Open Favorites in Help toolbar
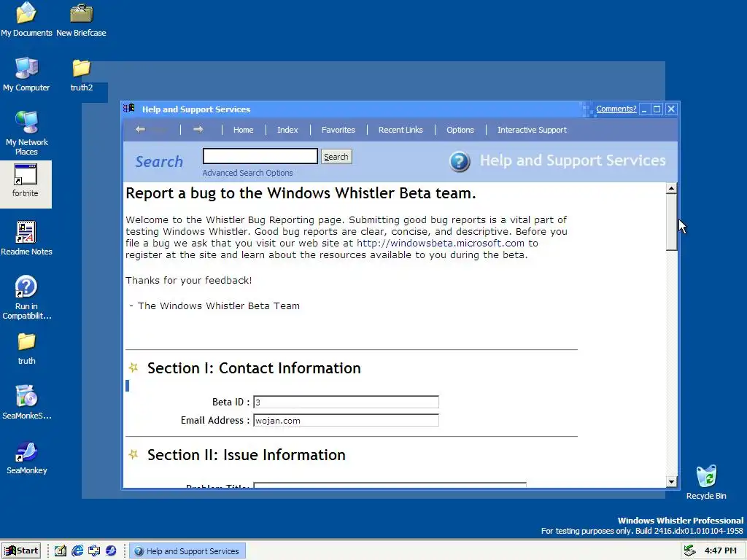This screenshot has width=747, height=560. [x=338, y=130]
